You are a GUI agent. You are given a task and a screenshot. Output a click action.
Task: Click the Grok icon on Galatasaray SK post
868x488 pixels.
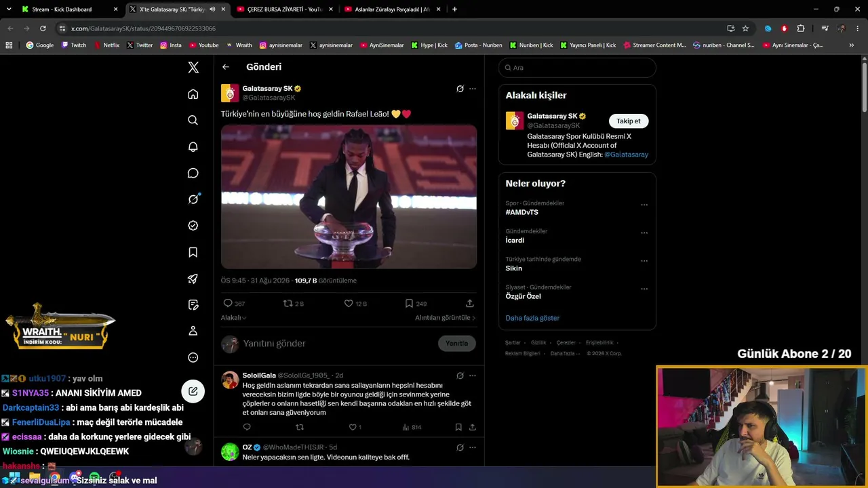tap(460, 89)
